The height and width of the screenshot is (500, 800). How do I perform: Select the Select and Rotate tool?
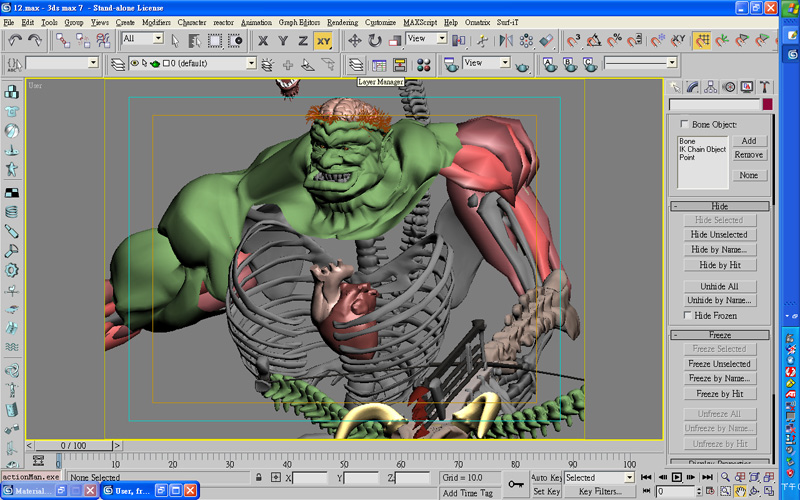(x=375, y=40)
